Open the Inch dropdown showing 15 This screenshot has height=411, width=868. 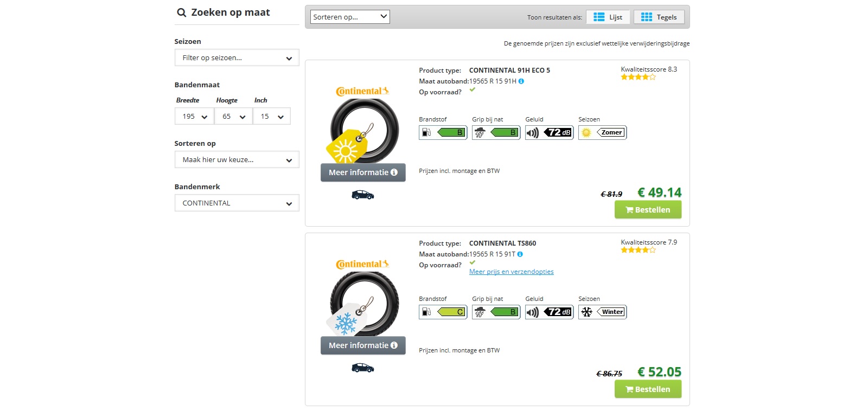tap(272, 116)
